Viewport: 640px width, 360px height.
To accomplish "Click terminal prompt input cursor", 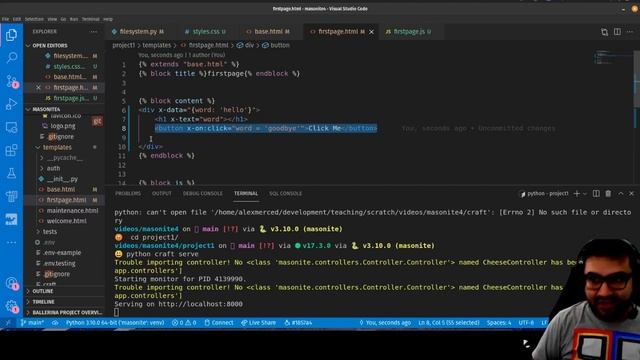I will pos(117,312).
